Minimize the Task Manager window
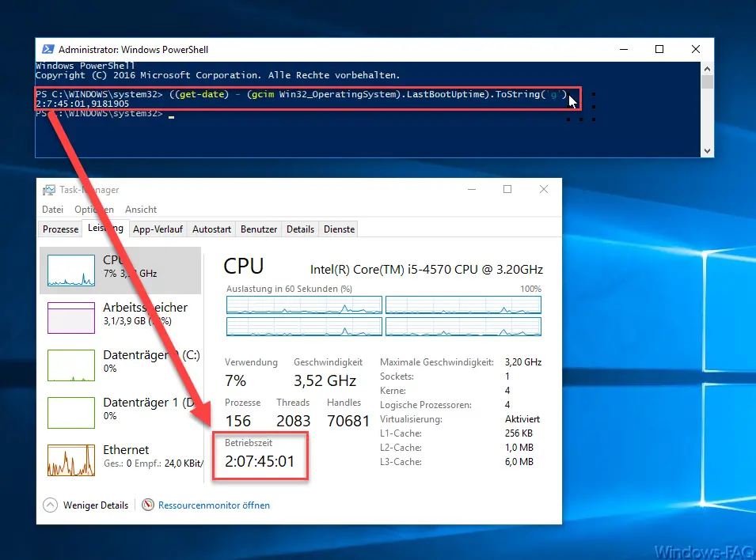 click(472, 189)
